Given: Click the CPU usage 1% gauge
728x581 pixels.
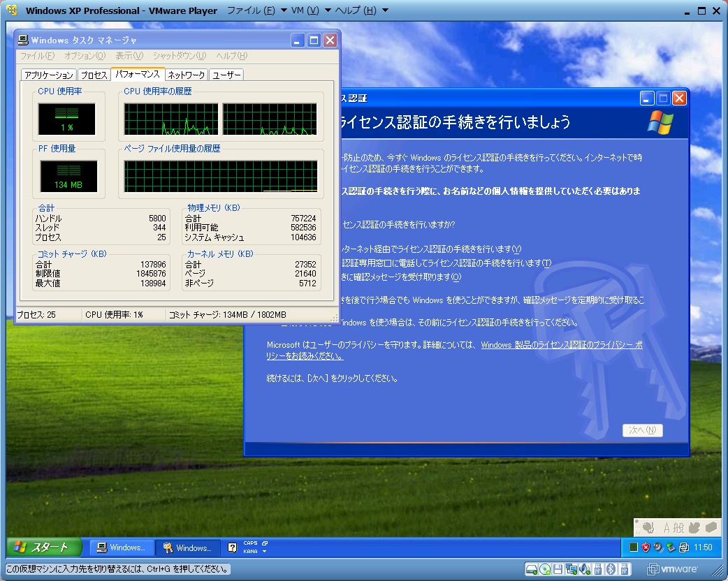Looking at the screenshot, I should pos(67,119).
